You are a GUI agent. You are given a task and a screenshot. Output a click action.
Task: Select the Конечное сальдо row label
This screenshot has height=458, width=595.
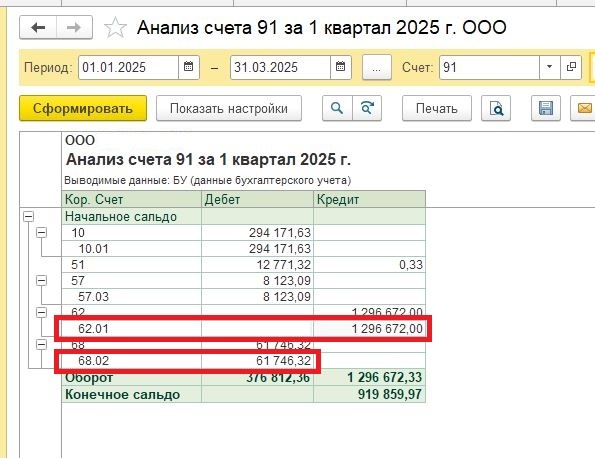click(x=123, y=395)
